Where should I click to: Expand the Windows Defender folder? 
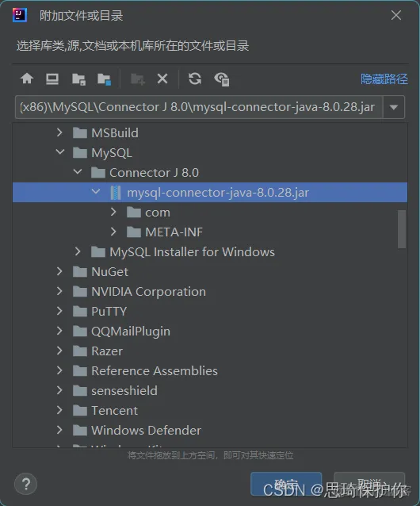[x=59, y=430]
